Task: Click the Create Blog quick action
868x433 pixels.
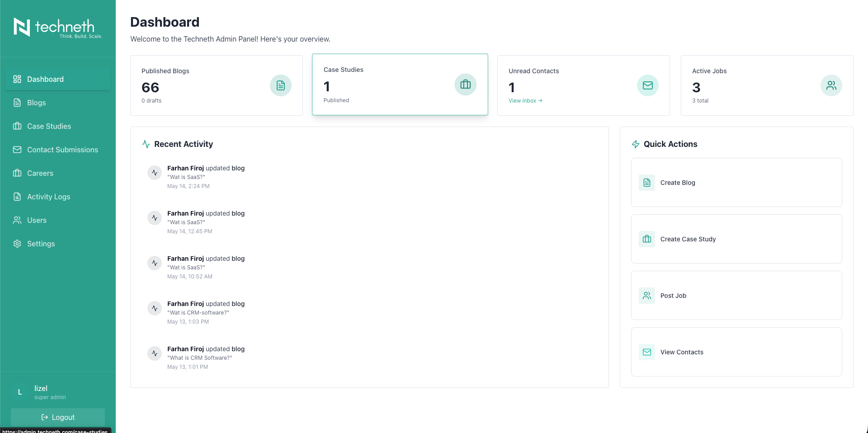Action: coord(736,183)
